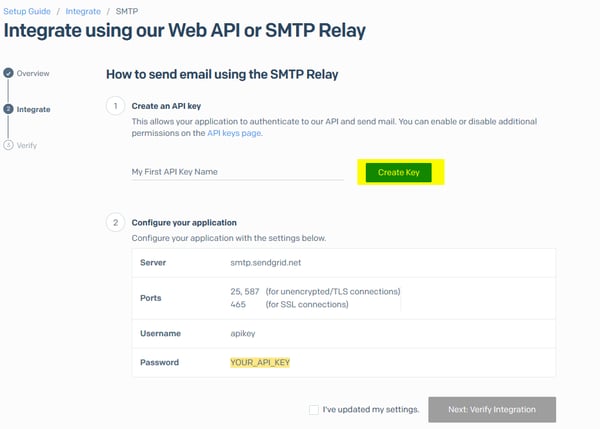600x429 pixels.
Task: Open the Setup Guide breadcrumb link
Action: tap(27, 11)
